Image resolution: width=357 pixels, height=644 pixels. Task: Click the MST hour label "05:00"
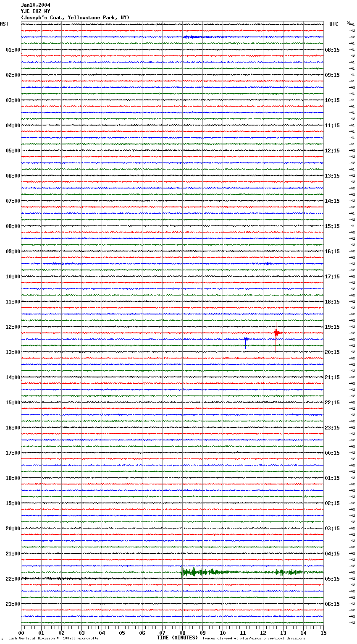click(13, 151)
